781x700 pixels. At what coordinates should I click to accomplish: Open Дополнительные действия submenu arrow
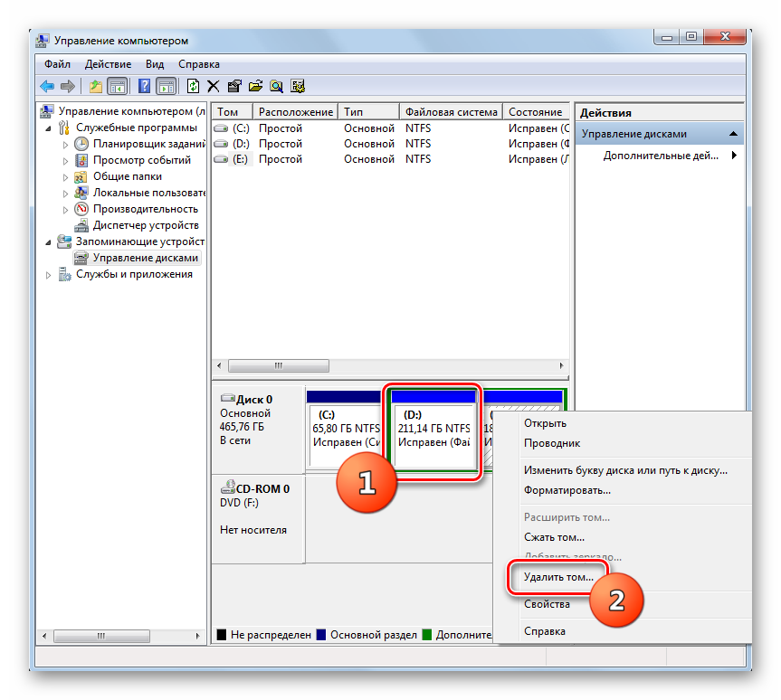coord(734,156)
